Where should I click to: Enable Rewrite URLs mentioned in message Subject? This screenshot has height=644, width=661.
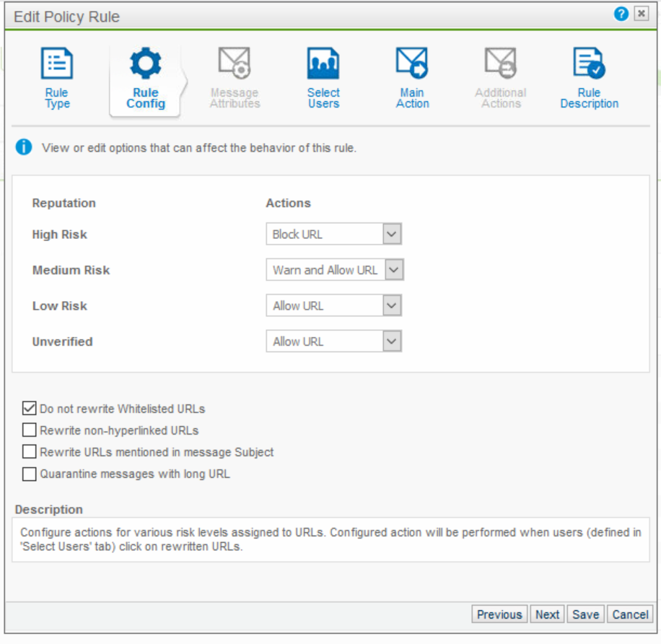click(x=29, y=452)
